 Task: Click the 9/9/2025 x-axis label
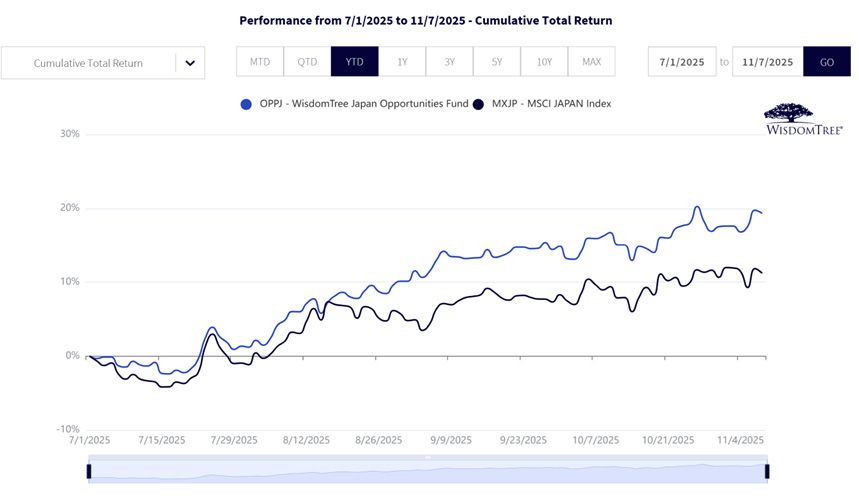(x=451, y=440)
